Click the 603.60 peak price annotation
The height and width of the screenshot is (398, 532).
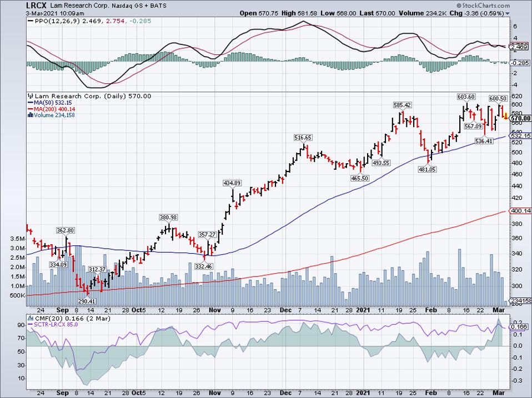pos(466,97)
